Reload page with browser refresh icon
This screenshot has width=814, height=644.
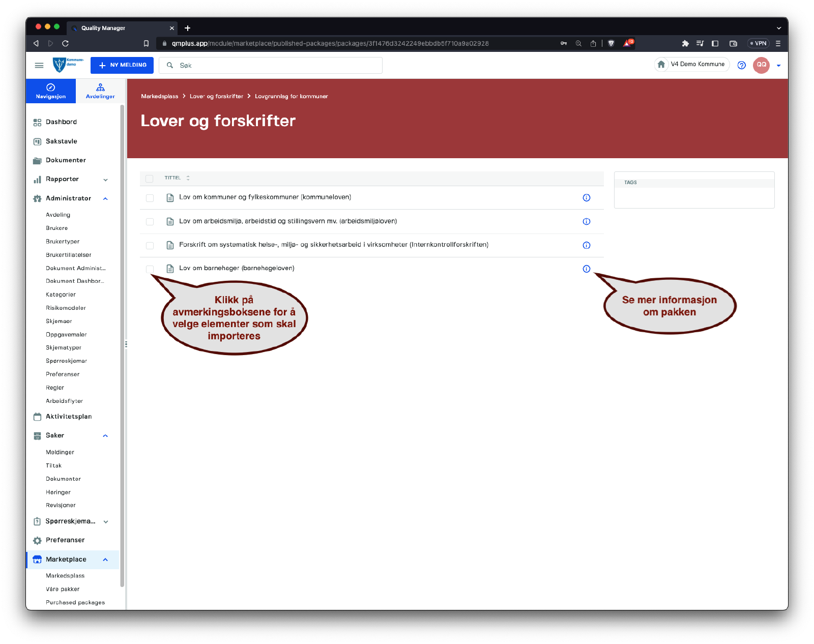coord(65,43)
